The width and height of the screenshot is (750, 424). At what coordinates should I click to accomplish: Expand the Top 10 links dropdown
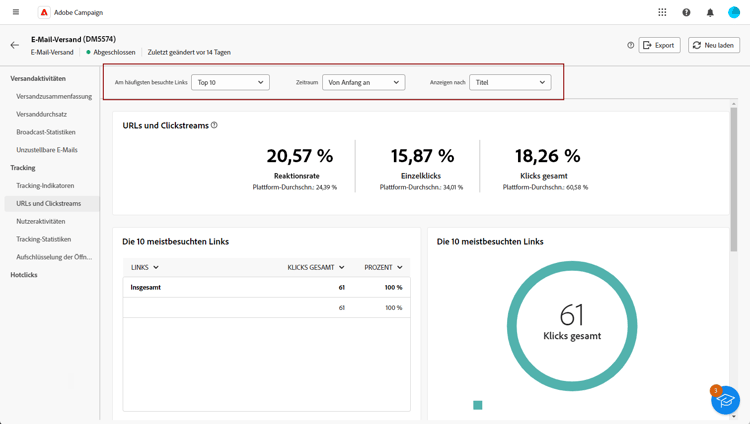coord(231,82)
